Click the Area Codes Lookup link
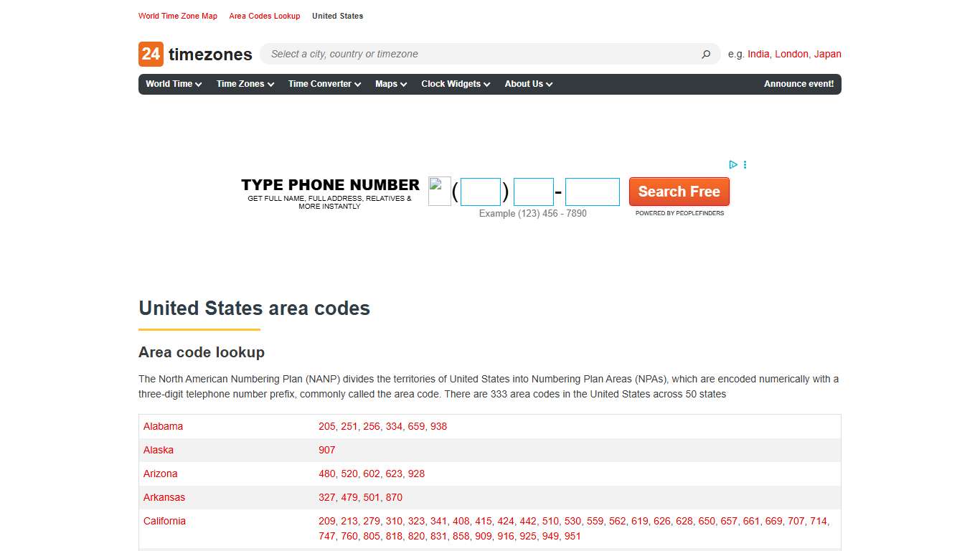 (265, 16)
